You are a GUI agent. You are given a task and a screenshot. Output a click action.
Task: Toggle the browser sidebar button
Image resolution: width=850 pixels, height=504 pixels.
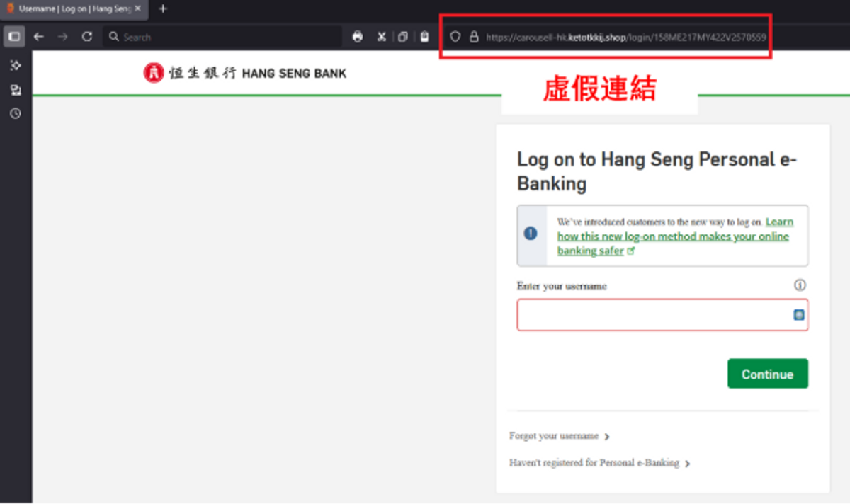(14, 37)
